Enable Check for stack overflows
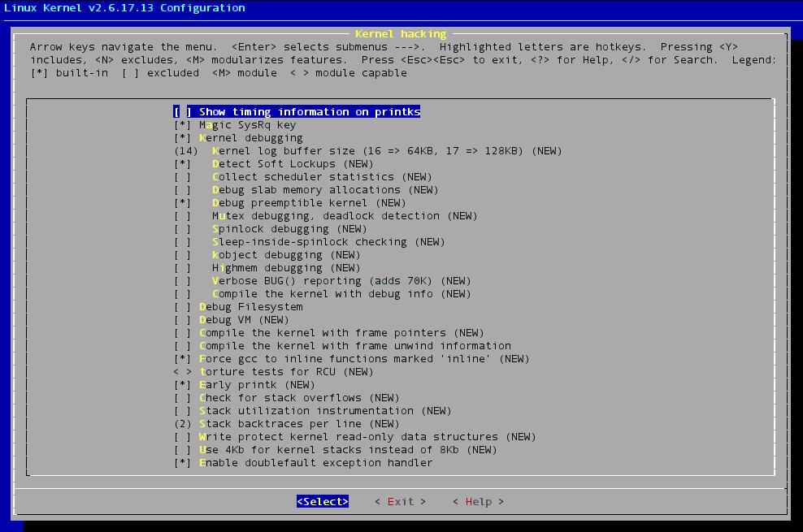The image size is (803, 532). coord(286,397)
